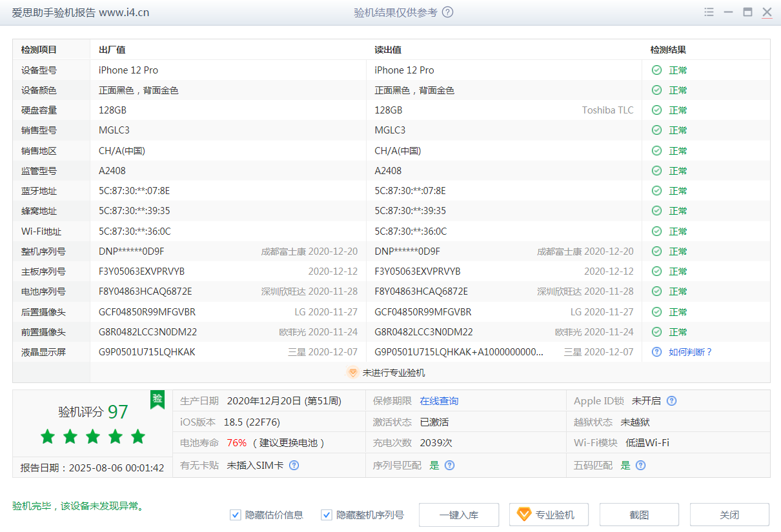Select the 报告日期 2025-08-06 00:01:42 text

92,468
